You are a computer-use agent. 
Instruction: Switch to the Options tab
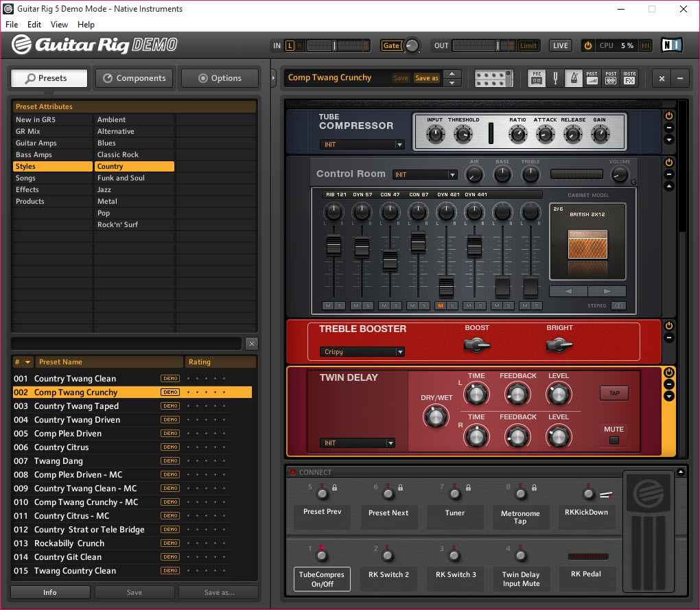click(x=220, y=78)
